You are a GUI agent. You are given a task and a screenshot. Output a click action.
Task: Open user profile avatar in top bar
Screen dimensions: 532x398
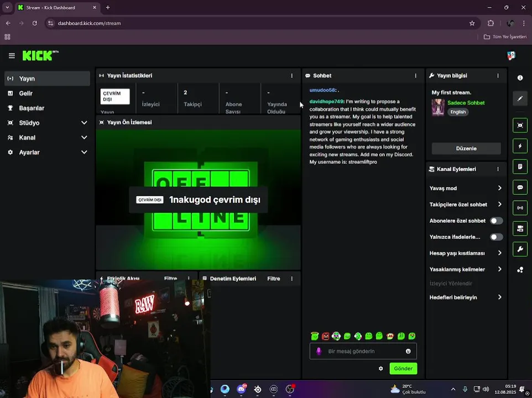point(512,56)
